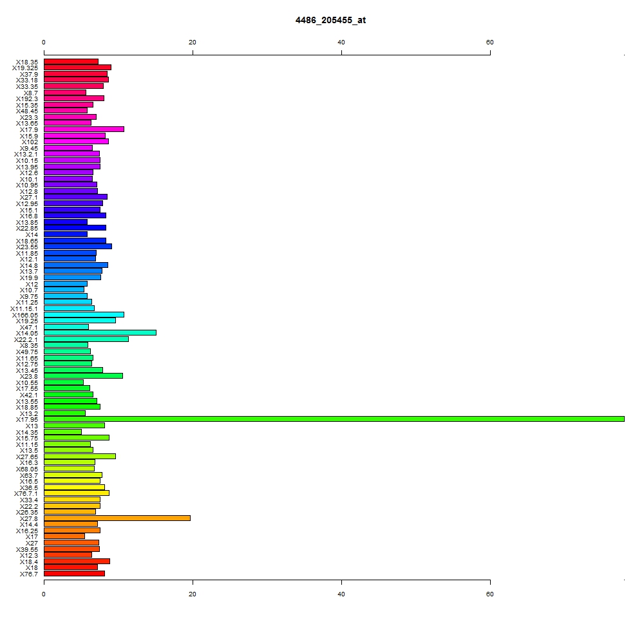Select the X22.85 row label

[26, 229]
